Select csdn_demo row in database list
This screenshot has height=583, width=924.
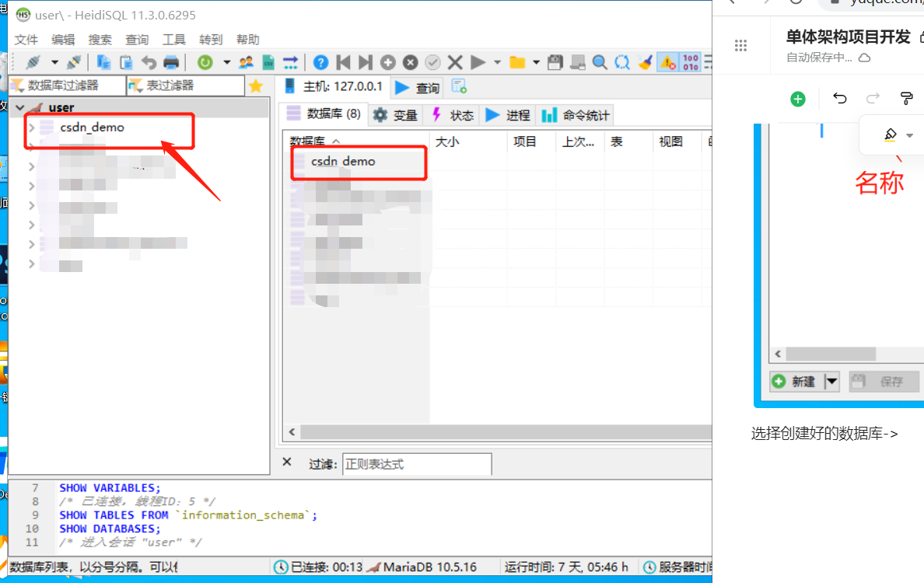(343, 162)
